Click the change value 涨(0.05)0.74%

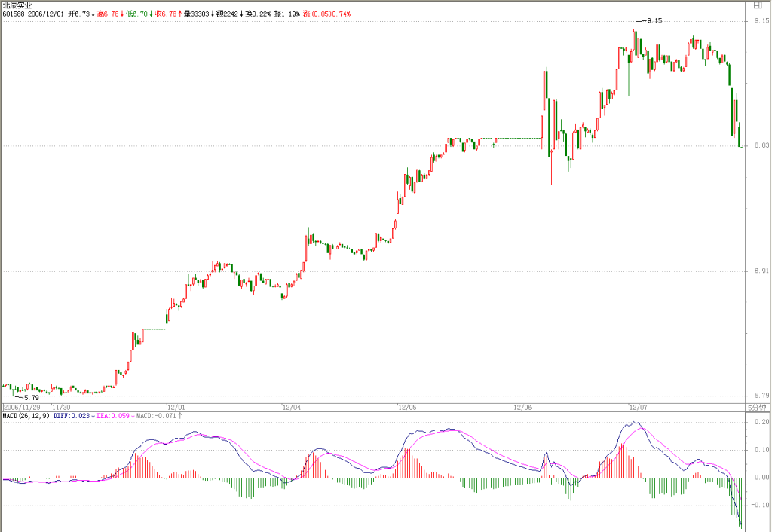click(x=327, y=14)
